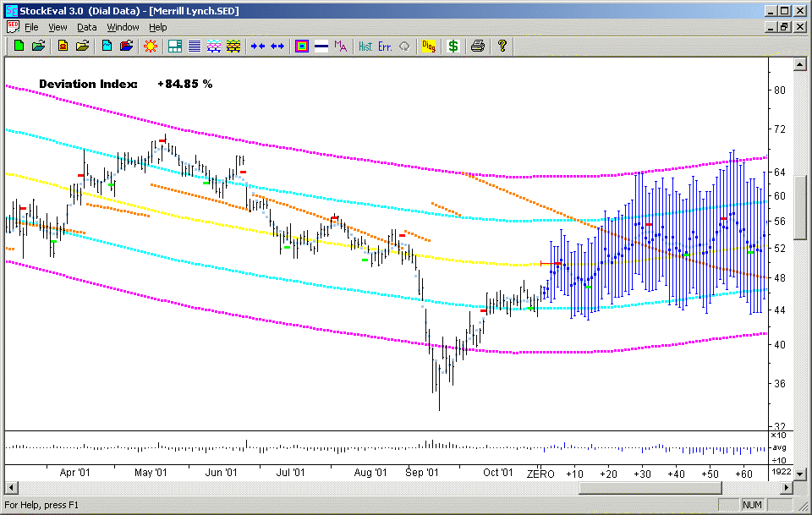Click the NUM status bar indicator

pos(752,505)
